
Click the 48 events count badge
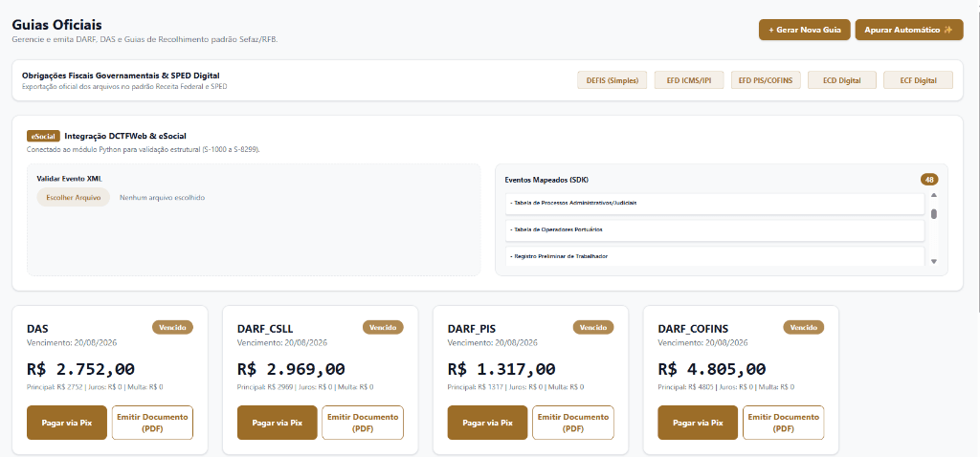(929, 180)
